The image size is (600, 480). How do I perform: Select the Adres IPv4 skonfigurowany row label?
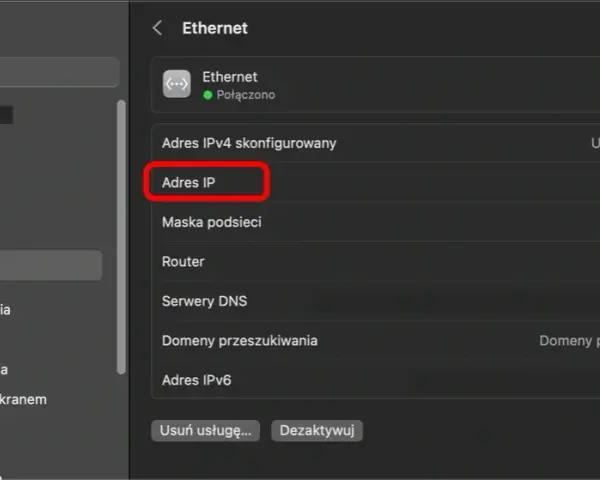[249, 143]
